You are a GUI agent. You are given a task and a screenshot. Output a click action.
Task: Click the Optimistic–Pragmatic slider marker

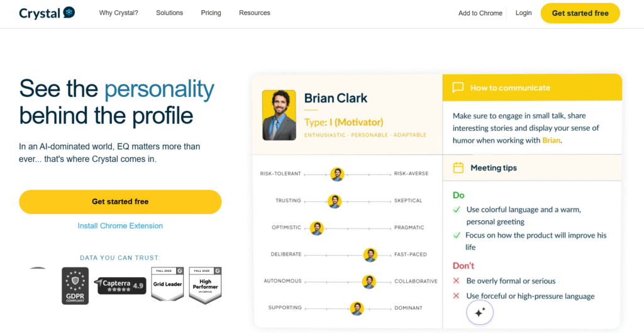[x=317, y=228]
